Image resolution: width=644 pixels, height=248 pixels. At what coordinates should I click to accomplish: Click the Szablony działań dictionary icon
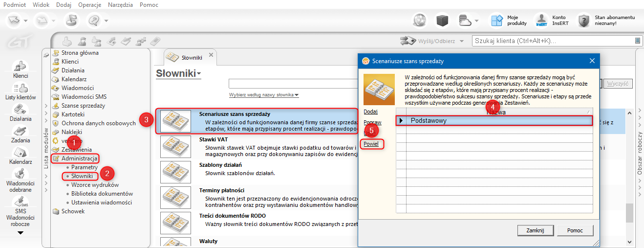(x=175, y=172)
